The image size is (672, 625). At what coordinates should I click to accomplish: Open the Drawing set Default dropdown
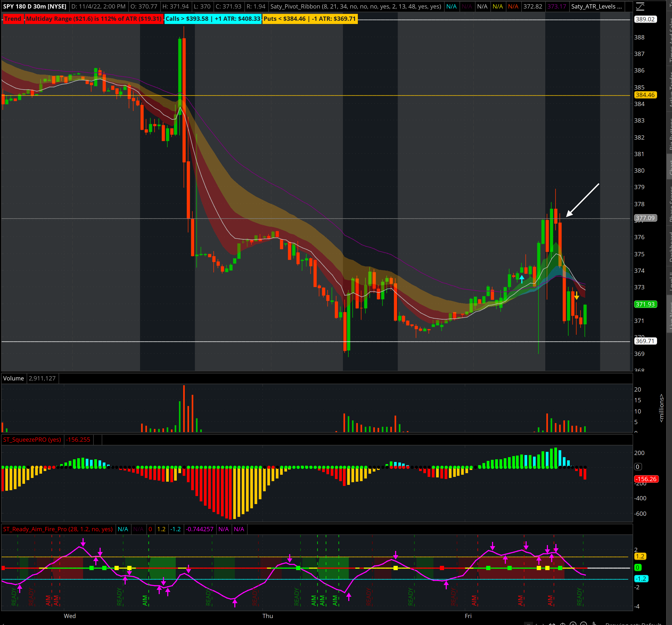(x=633, y=624)
